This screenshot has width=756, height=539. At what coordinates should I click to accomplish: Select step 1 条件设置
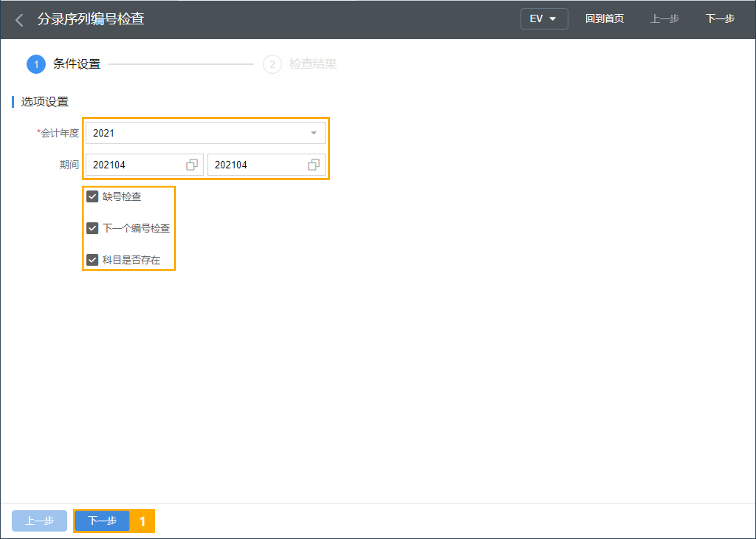64,64
